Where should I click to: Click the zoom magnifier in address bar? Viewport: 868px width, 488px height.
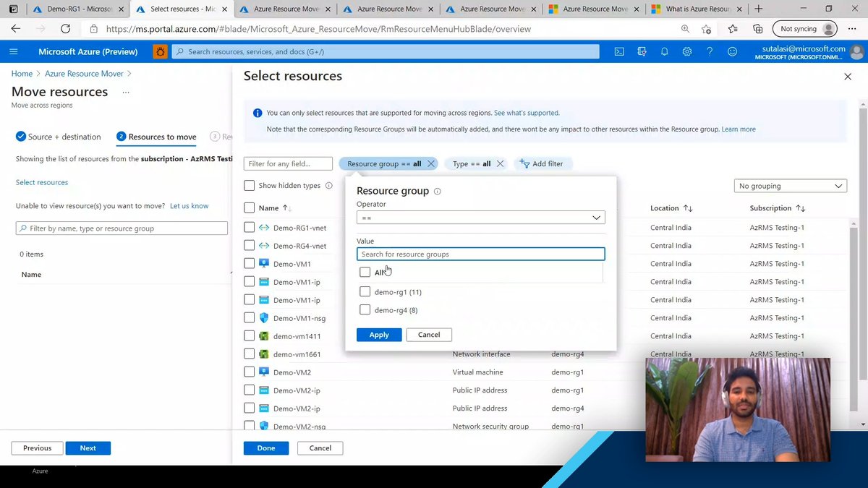coord(685,29)
